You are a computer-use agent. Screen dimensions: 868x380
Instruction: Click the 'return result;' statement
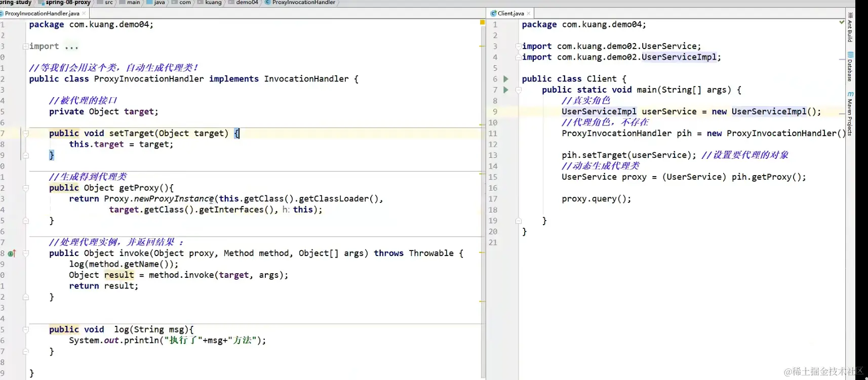coord(103,286)
